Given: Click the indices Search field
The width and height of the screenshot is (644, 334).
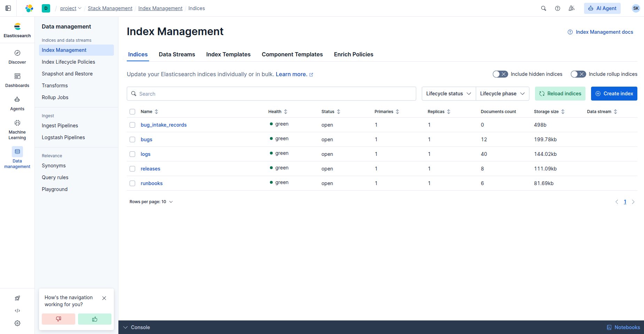Looking at the screenshot, I should click(x=271, y=94).
